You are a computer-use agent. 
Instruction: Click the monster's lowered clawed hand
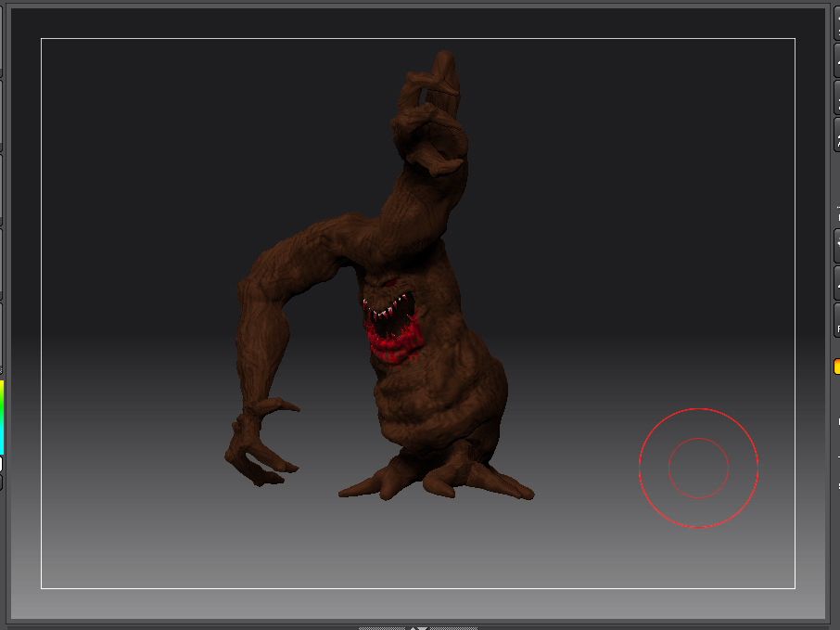pos(261,443)
